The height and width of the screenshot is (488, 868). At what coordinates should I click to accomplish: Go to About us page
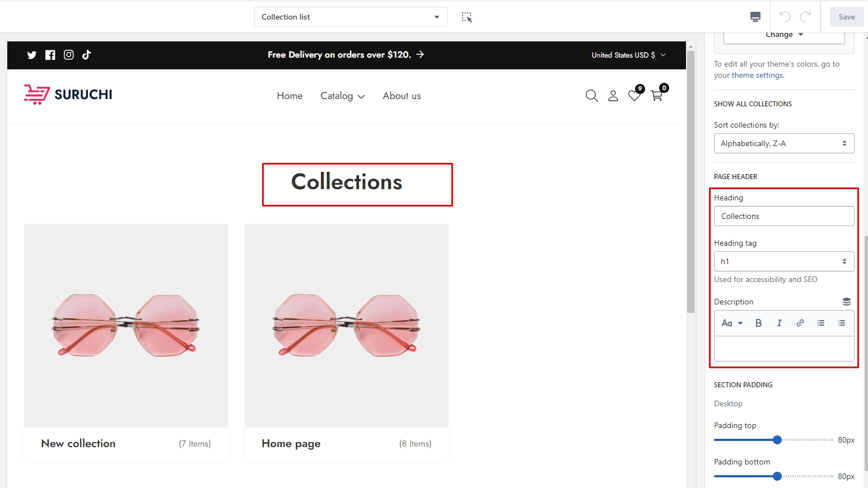tap(402, 96)
